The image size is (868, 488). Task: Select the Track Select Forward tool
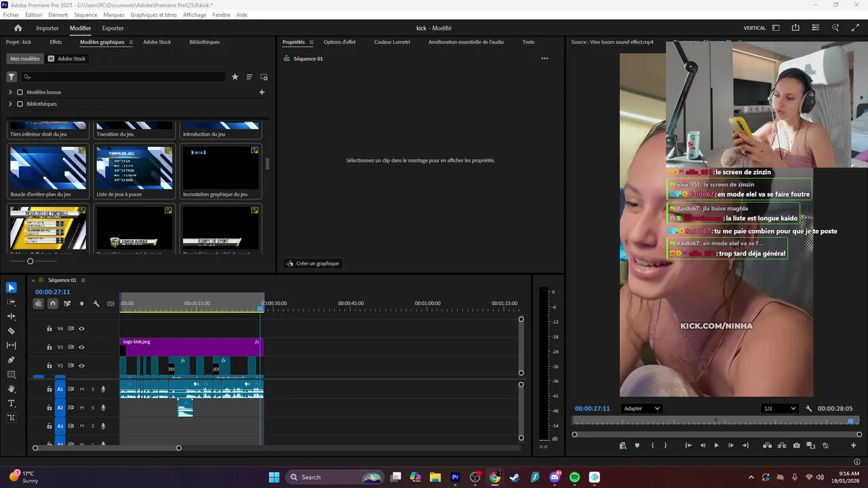11,302
